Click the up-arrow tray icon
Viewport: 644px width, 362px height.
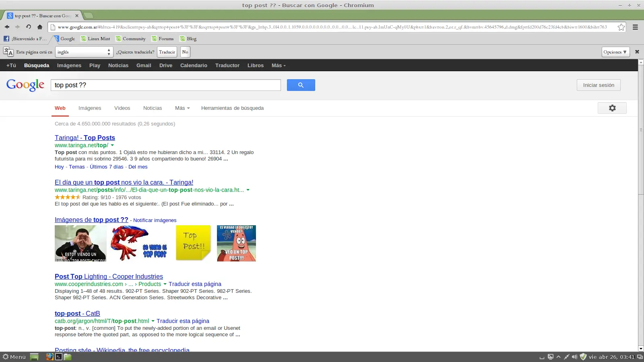pos(558,357)
